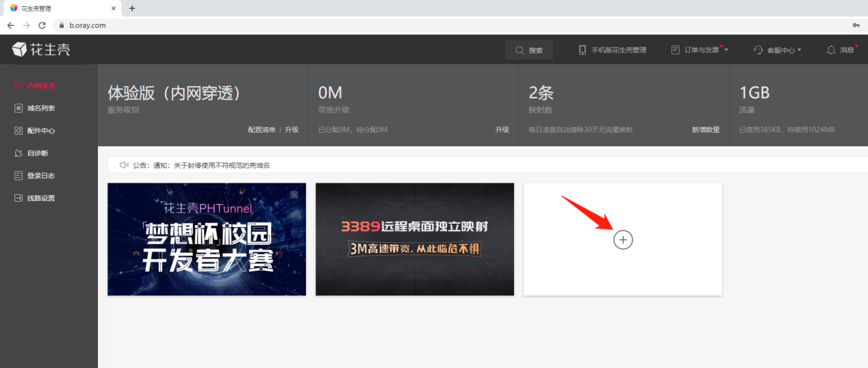The image size is (868, 368).
Task: Click the 内网穿透 sidebar icon
Action: tap(18, 86)
